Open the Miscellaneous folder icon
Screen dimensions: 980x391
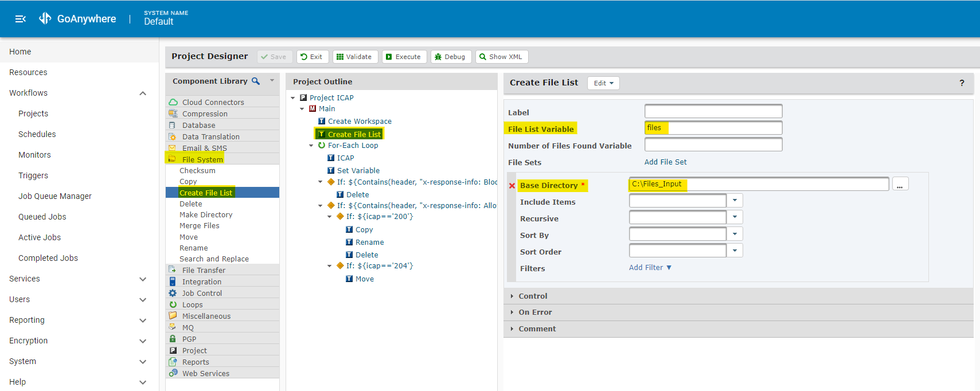coord(173,316)
